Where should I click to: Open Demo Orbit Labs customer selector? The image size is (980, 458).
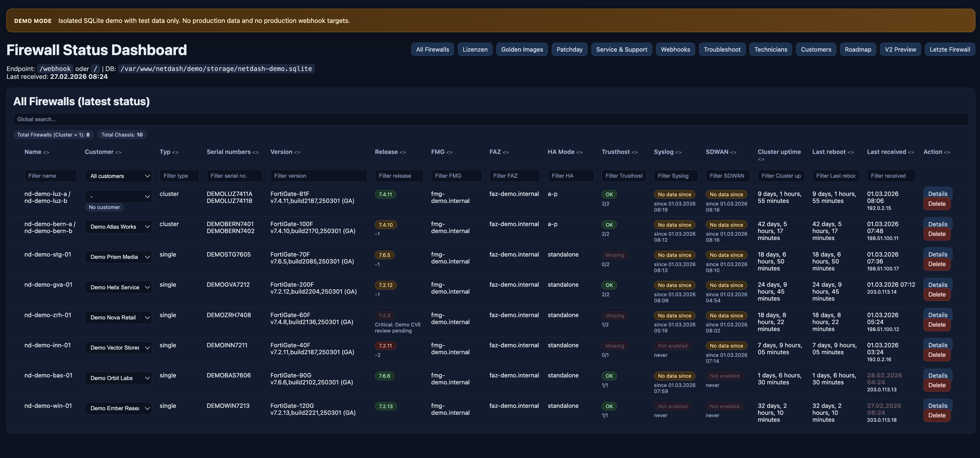118,378
